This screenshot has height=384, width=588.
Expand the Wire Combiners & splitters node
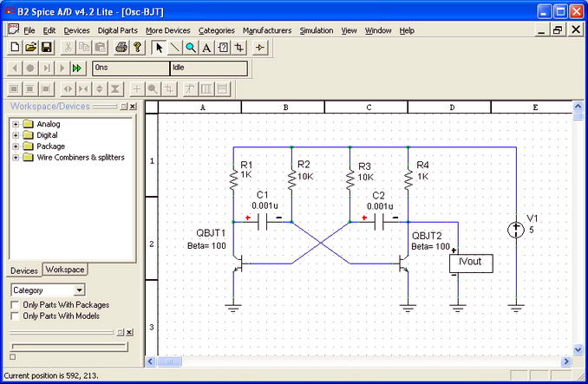pyautogui.click(x=16, y=158)
